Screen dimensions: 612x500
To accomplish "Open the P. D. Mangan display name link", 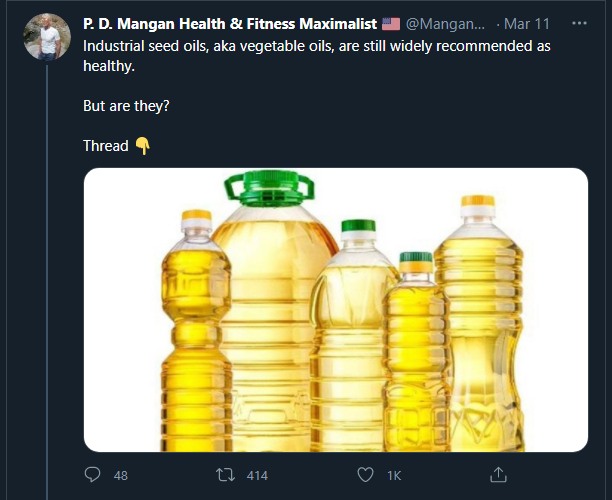I will (x=229, y=23).
